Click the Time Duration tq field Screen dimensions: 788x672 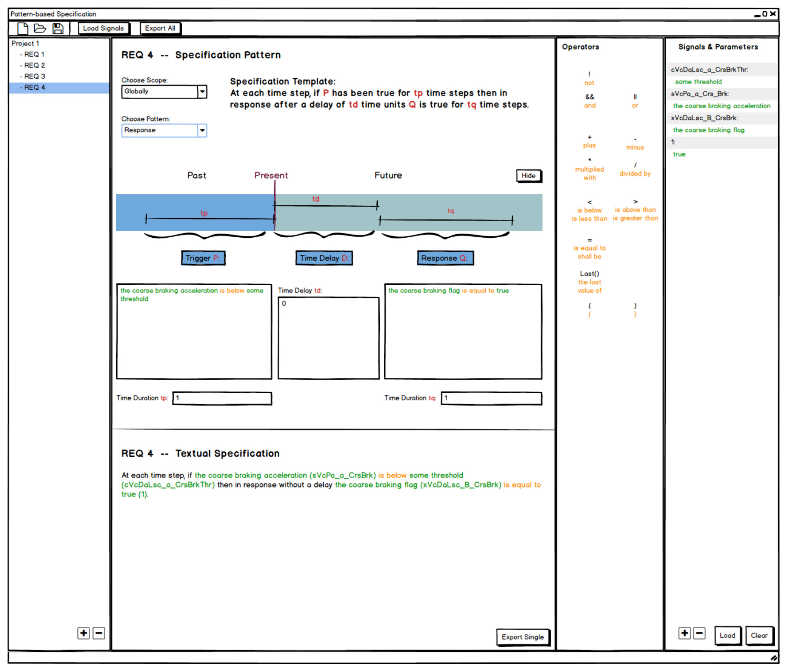pyautogui.click(x=491, y=398)
